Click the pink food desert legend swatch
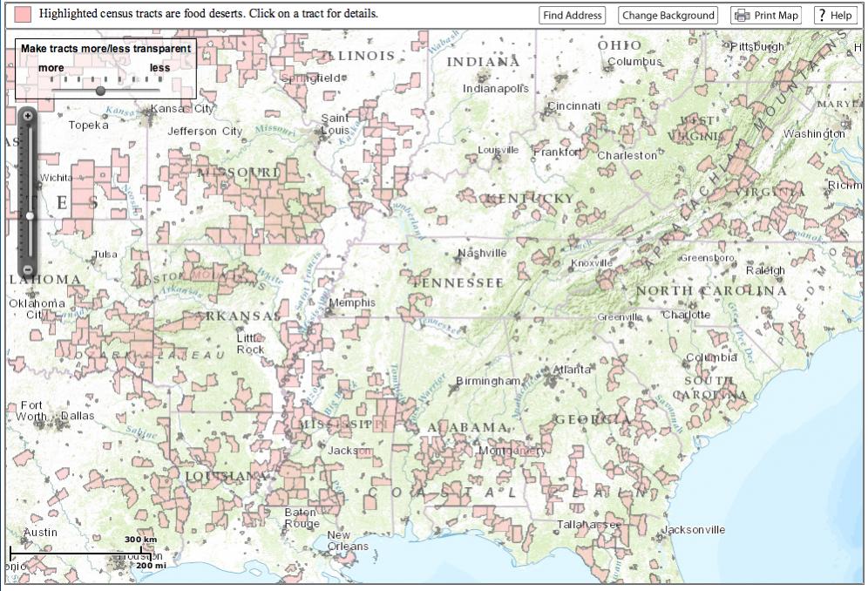The width and height of the screenshot is (868, 591). pyautogui.click(x=24, y=14)
